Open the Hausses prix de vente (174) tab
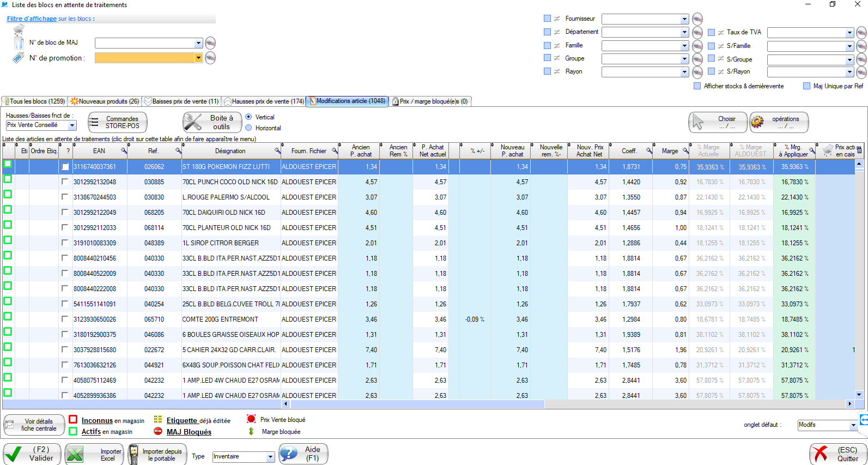Viewport: 868px width, 465px height. pos(264,101)
